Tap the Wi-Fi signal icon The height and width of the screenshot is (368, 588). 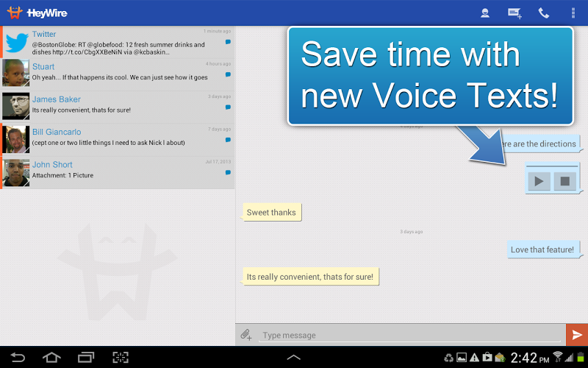(x=558, y=356)
